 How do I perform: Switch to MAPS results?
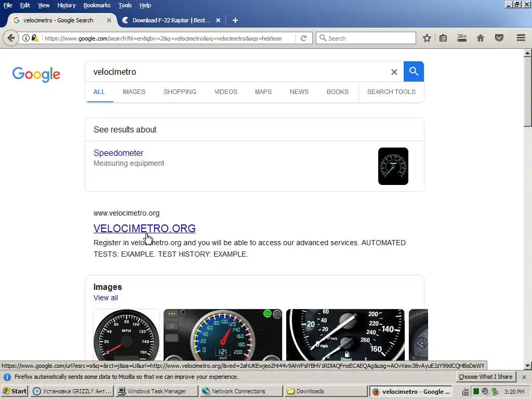click(x=263, y=92)
